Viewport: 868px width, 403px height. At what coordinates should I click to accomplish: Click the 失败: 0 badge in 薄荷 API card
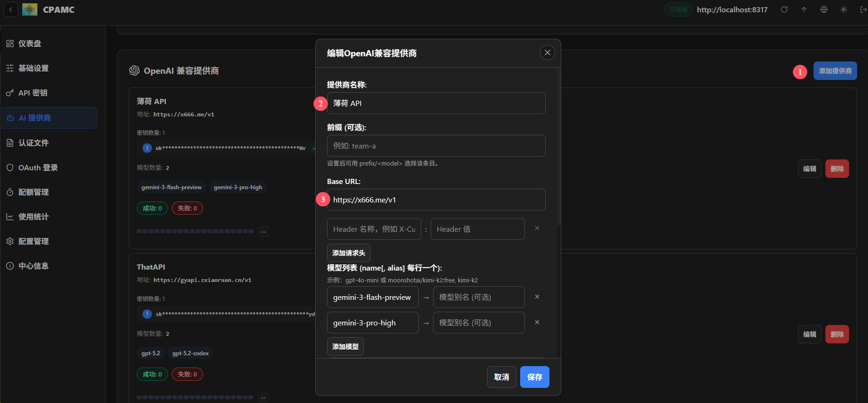(x=187, y=208)
